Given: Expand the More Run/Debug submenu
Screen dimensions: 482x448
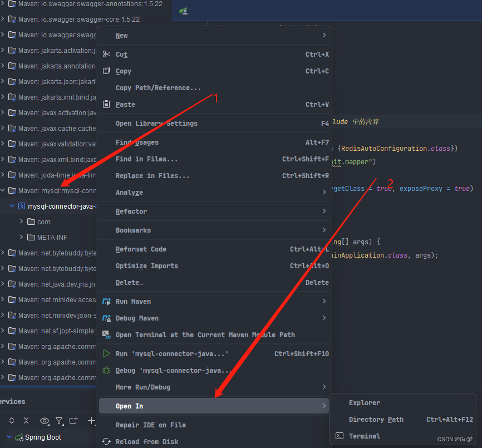Looking at the screenshot, I should (x=324, y=387).
